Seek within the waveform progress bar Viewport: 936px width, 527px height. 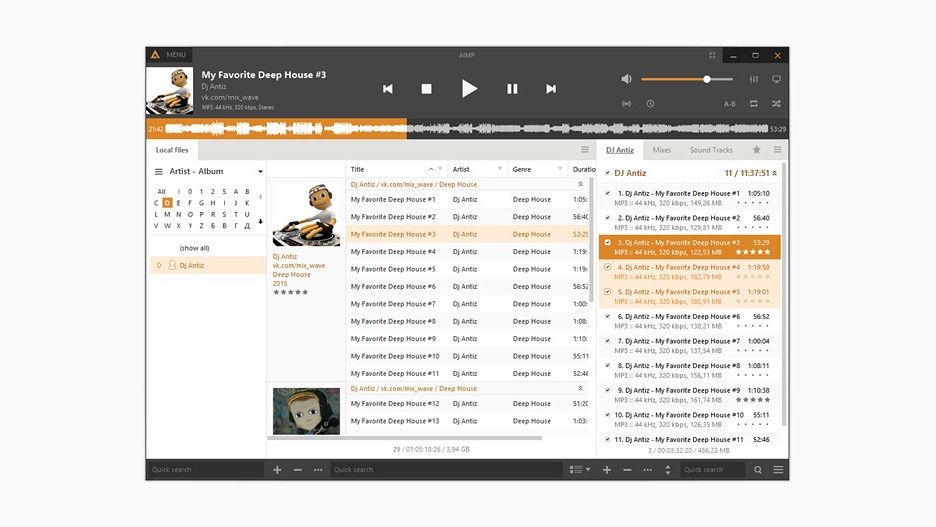[467, 128]
